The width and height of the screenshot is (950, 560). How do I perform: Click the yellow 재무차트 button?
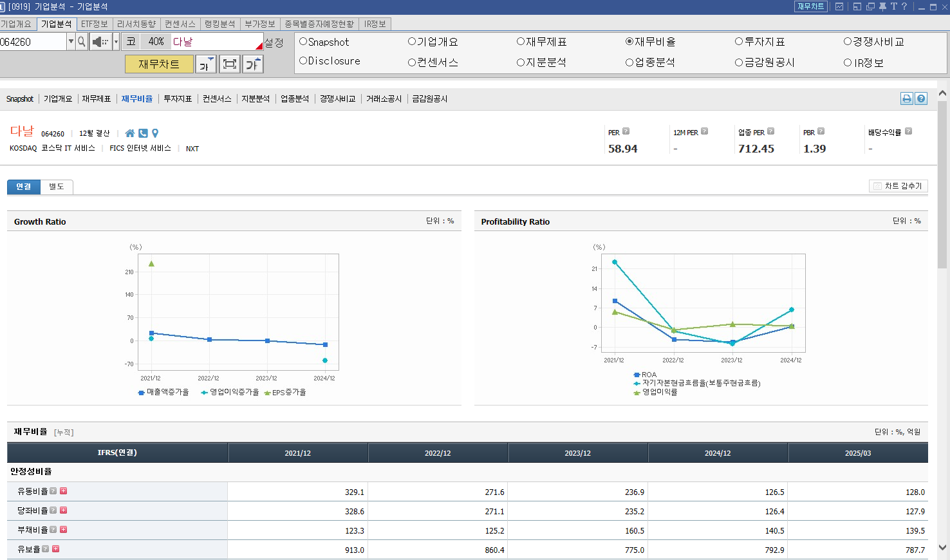pos(159,64)
